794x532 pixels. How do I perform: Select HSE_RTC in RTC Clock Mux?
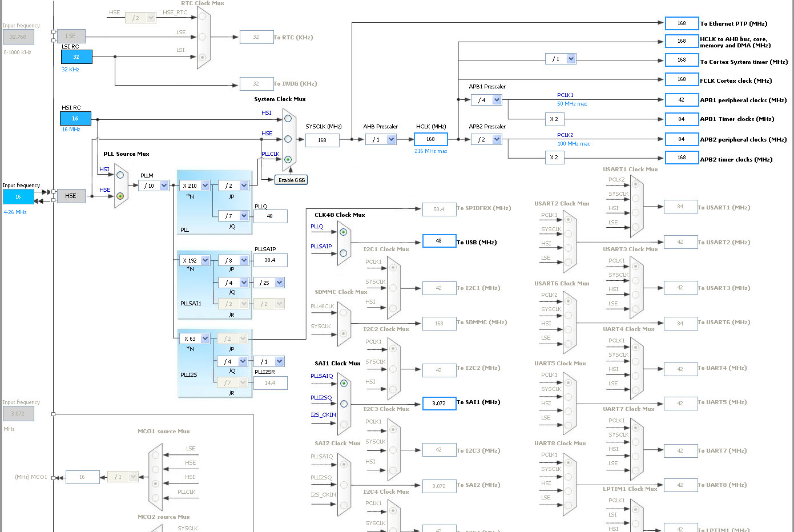pyautogui.click(x=202, y=17)
